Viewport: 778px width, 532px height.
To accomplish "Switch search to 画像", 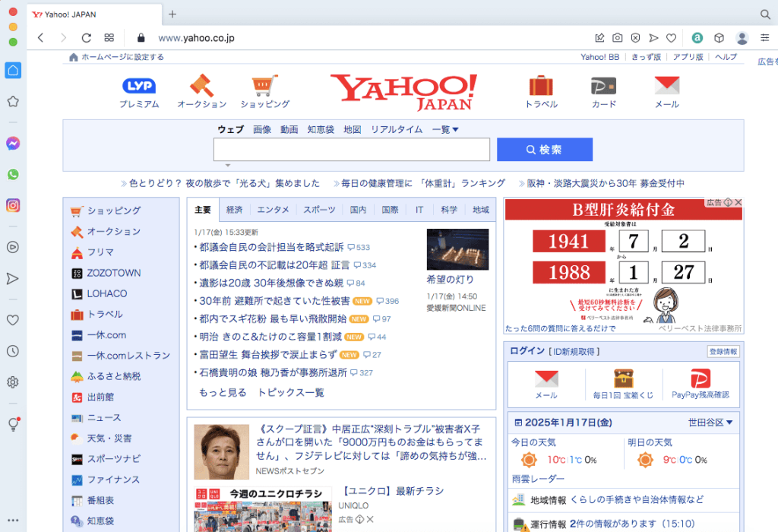I will point(262,129).
